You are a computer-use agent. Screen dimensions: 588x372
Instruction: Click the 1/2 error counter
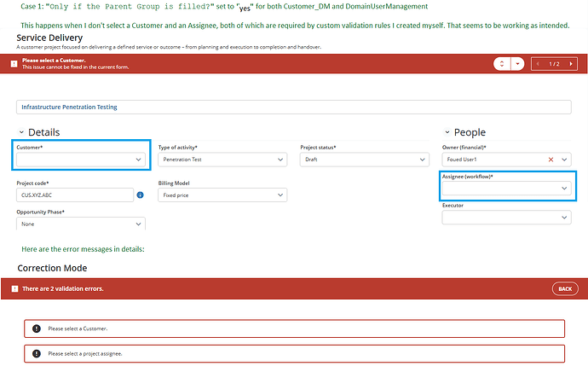click(554, 64)
